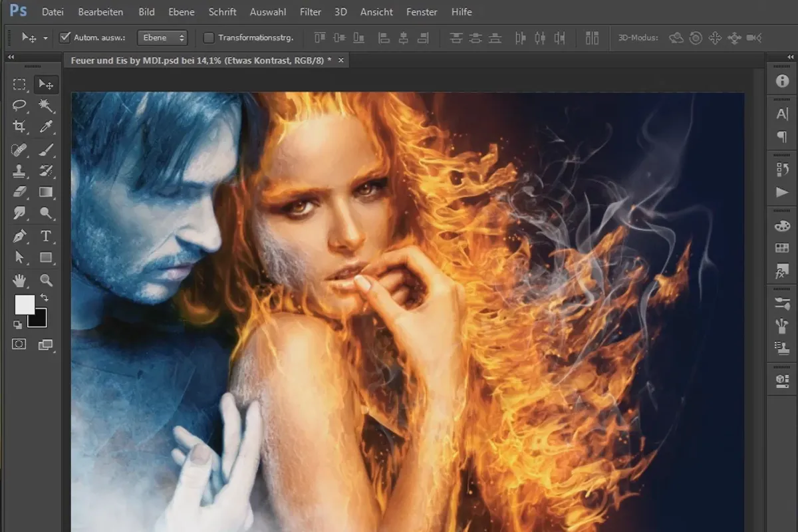Change the screen mode
Image resolution: width=798 pixels, height=532 pixels.
click(x=45, y=344)
